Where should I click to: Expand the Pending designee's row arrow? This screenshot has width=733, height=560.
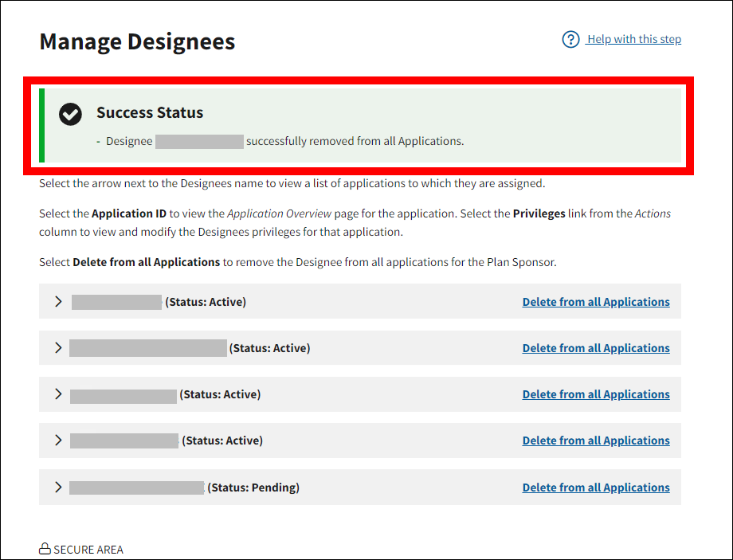coord(58,488)
